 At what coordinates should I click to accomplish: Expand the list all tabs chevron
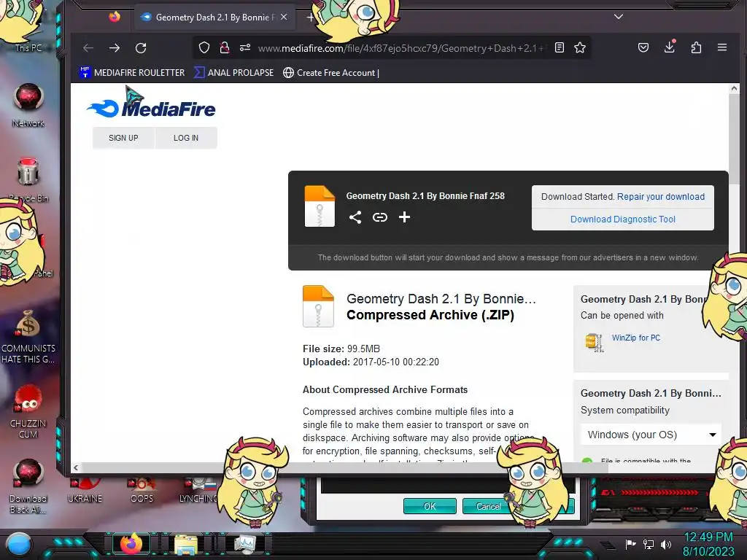coord(619,17)
